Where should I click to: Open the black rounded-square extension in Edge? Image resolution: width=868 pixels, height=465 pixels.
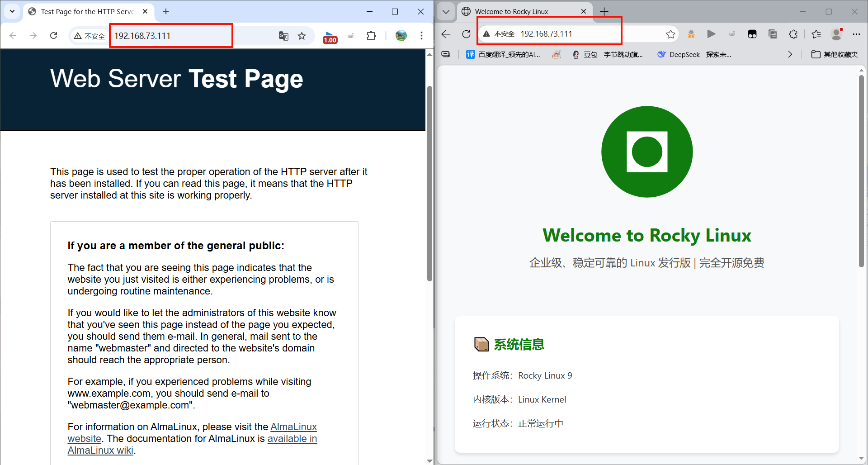pyautogui.click(x=752, y=34)
